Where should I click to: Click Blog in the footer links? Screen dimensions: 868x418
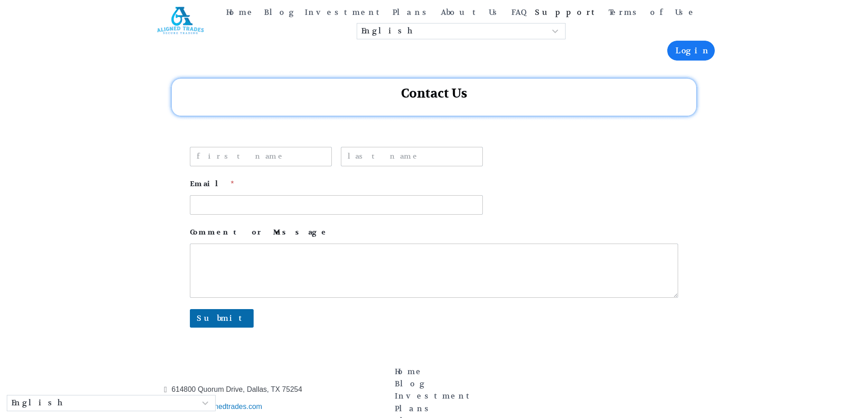click(409, 384)
